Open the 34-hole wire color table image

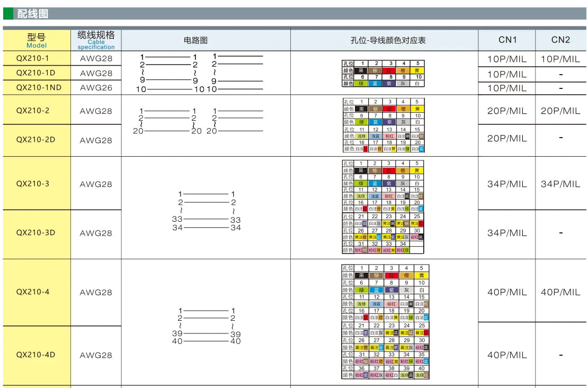tap(383, 207)
